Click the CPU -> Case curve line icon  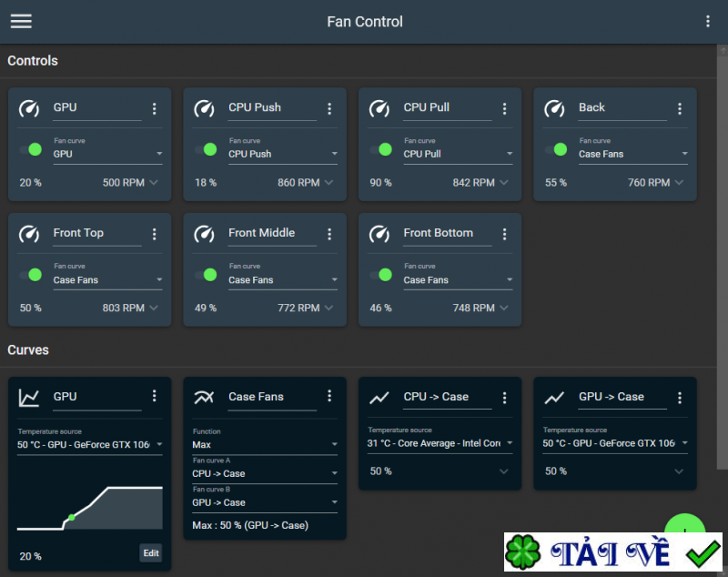pyautogui.click(x=379, y=397)
